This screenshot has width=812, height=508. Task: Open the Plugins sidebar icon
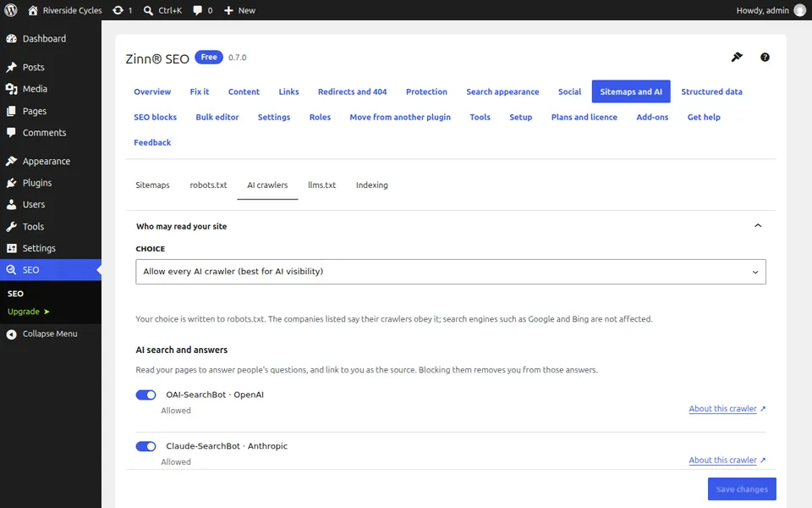coord(11,183)
